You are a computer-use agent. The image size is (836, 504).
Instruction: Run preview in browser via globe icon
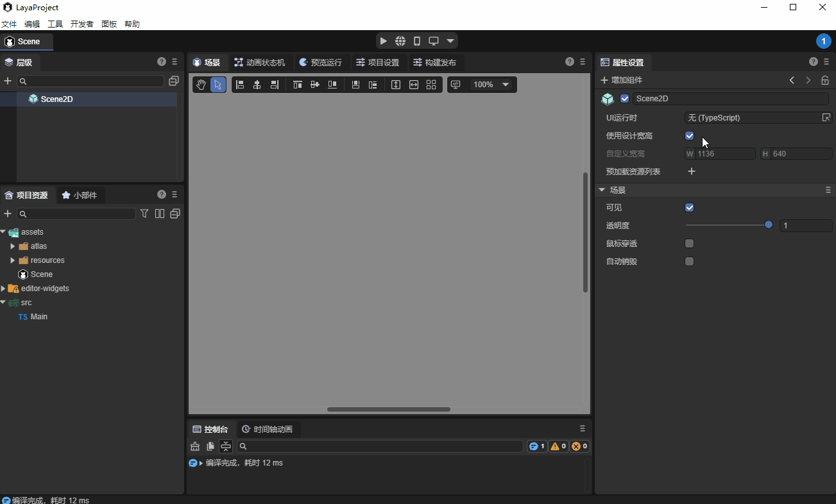400,41
